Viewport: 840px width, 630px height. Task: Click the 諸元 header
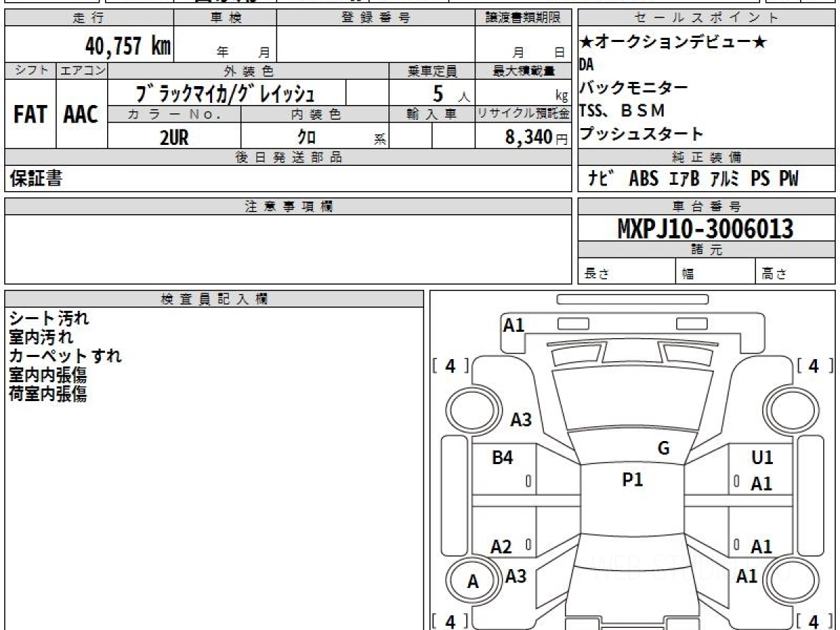[x=706, y=250]
